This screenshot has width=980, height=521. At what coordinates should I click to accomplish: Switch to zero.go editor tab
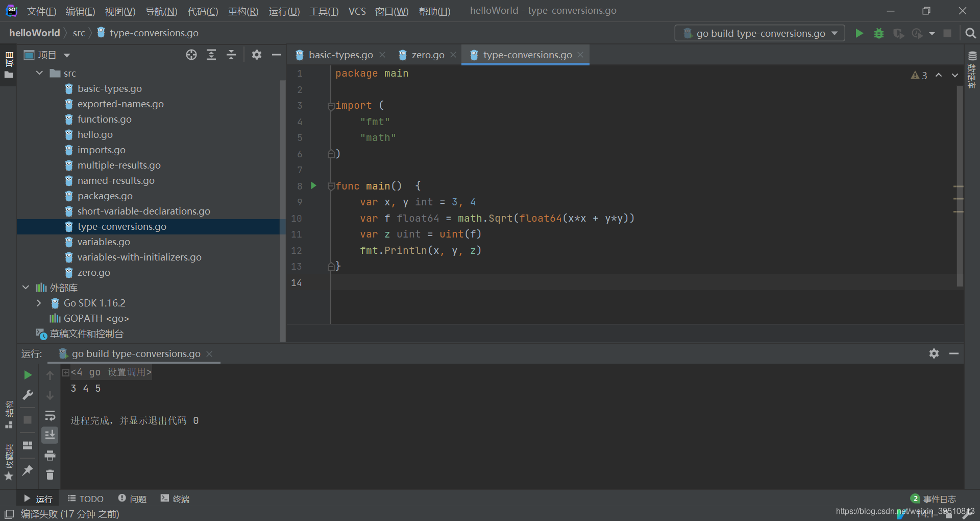tap(428, 55)
